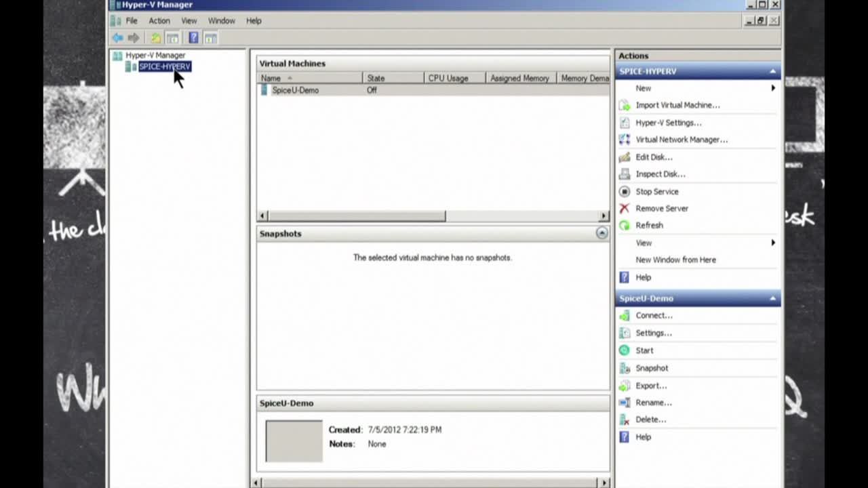Click the Rename icon
The height and width of the screenshot is (488, 868).
[625, 403]
